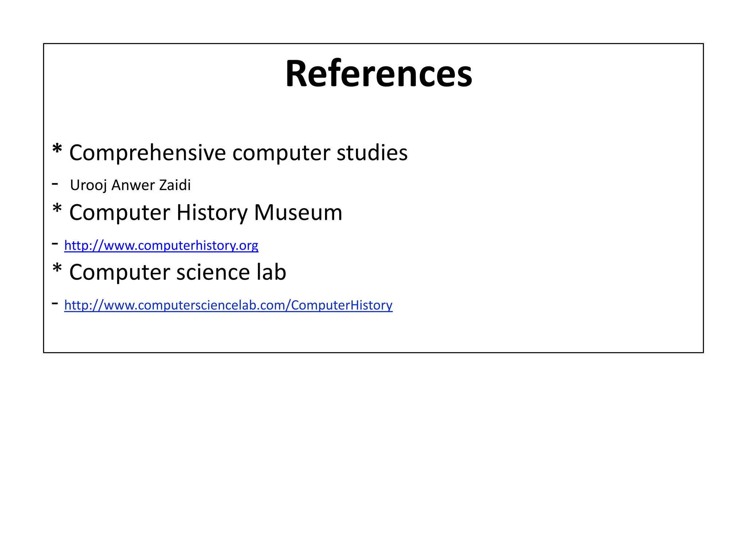
Task: Click the bold asterisk before Comprehensive
Action: [57, 149]
